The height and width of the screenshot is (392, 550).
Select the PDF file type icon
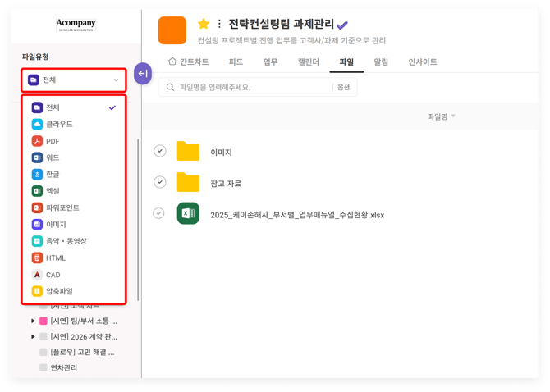click(37, 141)
